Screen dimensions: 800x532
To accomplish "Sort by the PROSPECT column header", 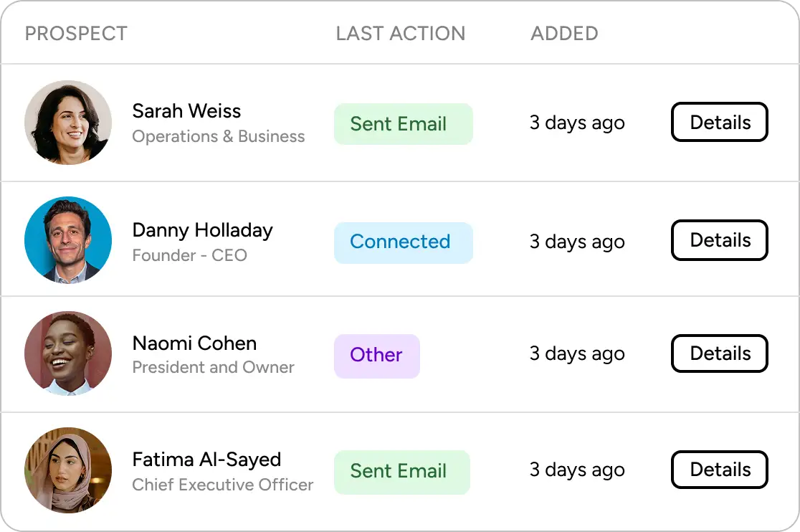I will [x=76, y=34].
